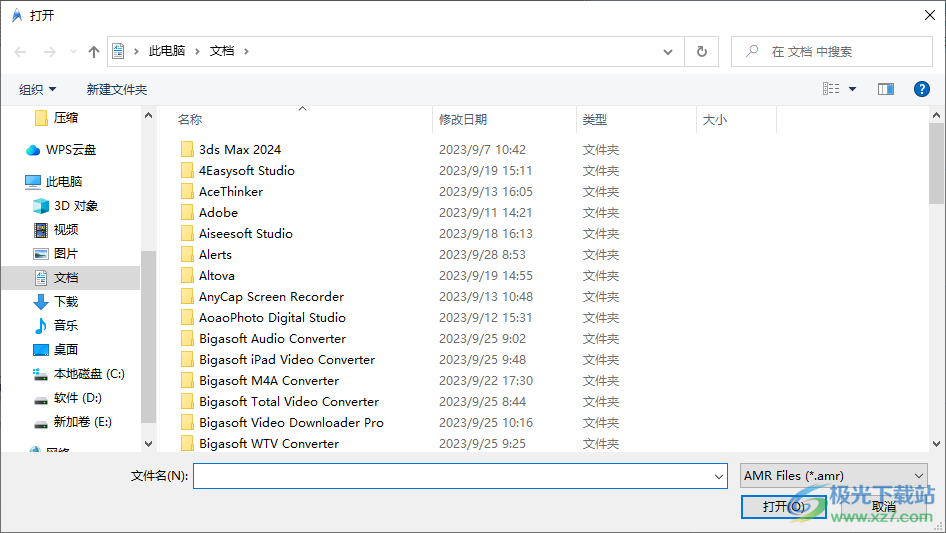This screenshot has height=533, width=946.
Task: Select the Altova folder icon
Action: (187, 275)
